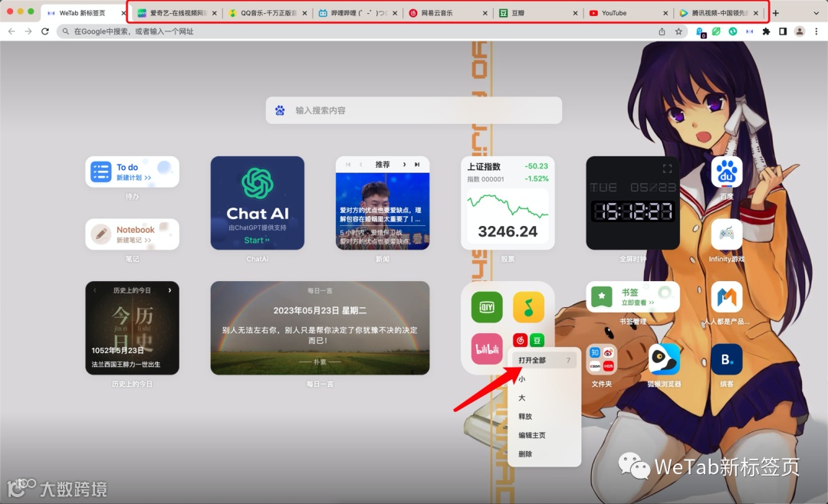The image size is (828, 504).
Task: Open the green leaf extension icon
Action: (716, 31)
